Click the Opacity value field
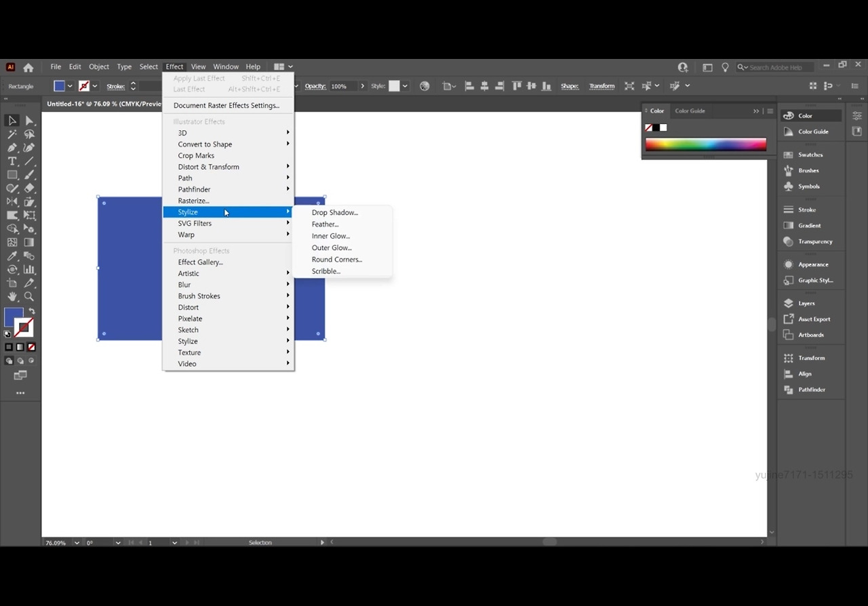 tap(343, 86)
